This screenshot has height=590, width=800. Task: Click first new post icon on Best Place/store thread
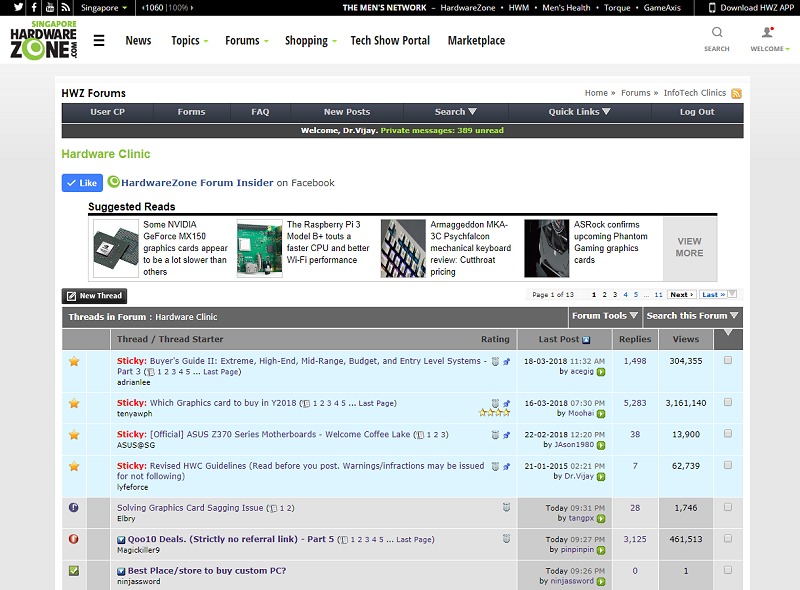pos(121,572)
